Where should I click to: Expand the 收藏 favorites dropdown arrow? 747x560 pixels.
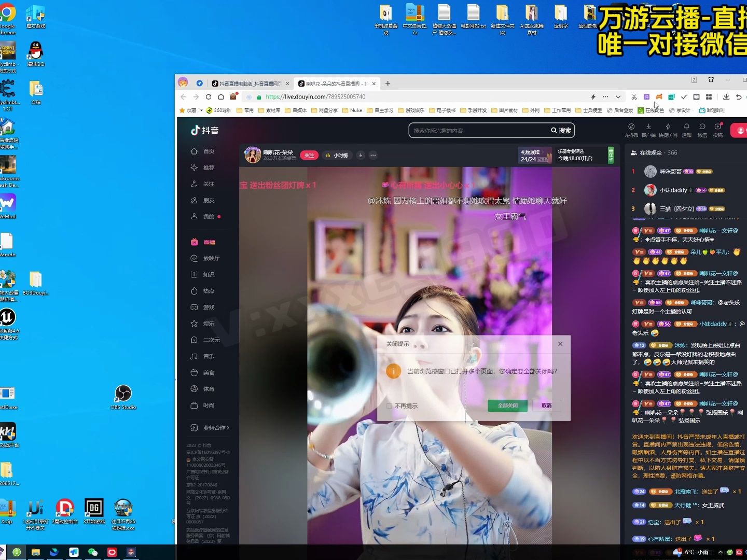tap(201, 110)
